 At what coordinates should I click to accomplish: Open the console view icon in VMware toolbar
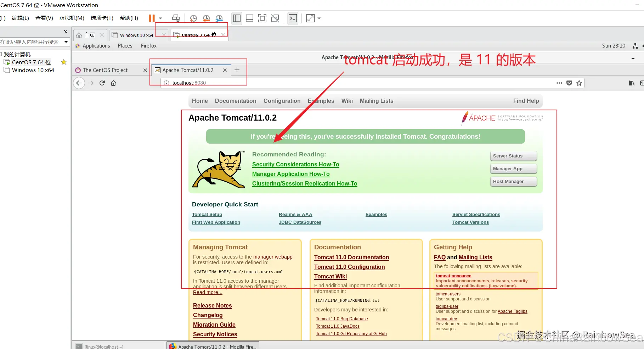[x=293, y=18]
